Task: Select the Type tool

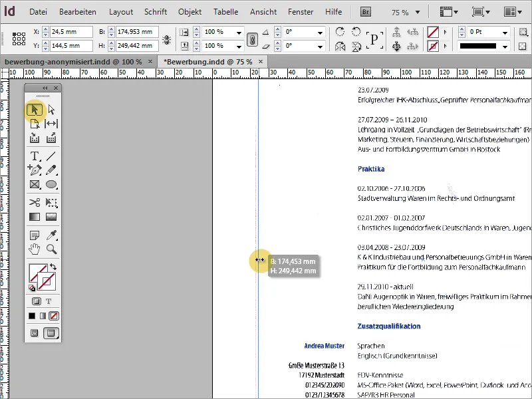Action: [x=35, y=156]
